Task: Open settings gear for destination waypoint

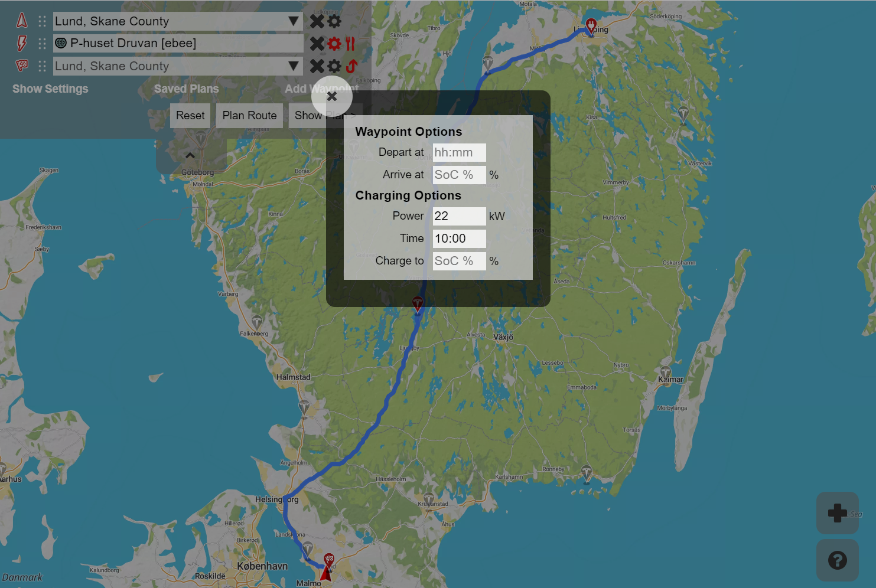Action: click(x=334, y=66)
